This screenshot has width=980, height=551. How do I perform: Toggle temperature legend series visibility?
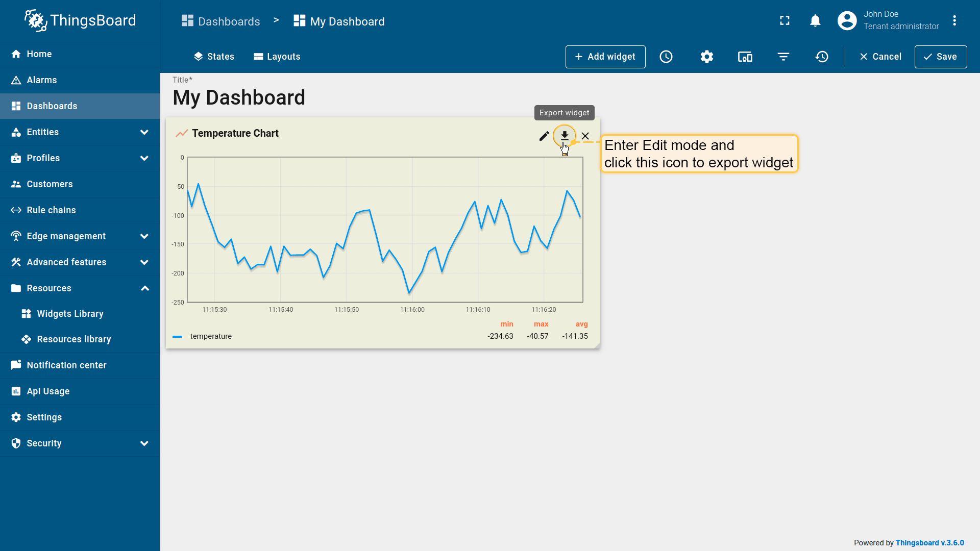[210, 336]
